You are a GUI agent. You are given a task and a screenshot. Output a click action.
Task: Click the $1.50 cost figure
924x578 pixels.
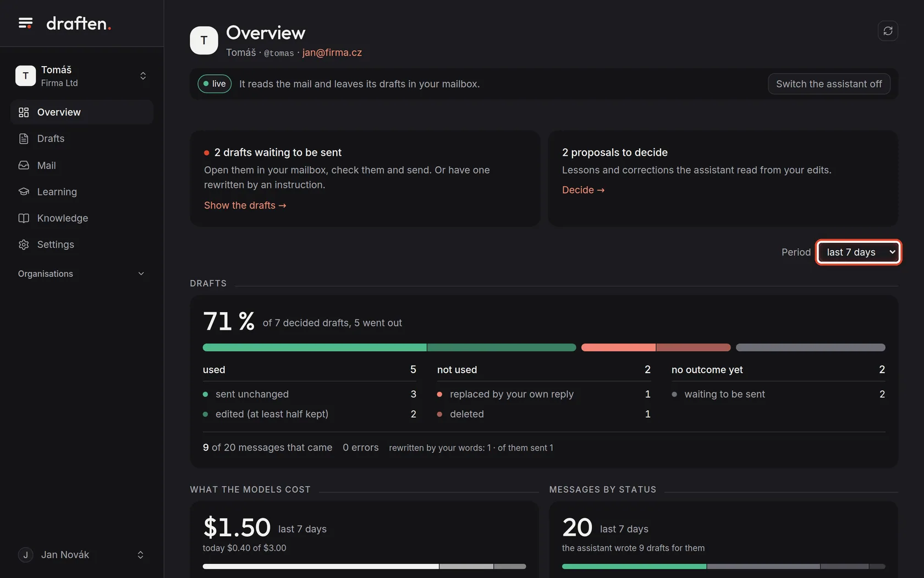[237, 527]
